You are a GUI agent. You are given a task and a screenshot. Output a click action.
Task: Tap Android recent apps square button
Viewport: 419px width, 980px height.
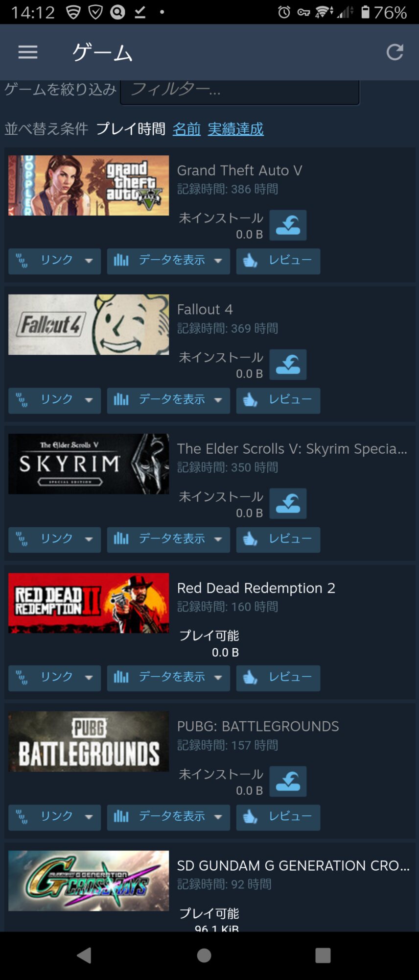(x=323, y=955)
